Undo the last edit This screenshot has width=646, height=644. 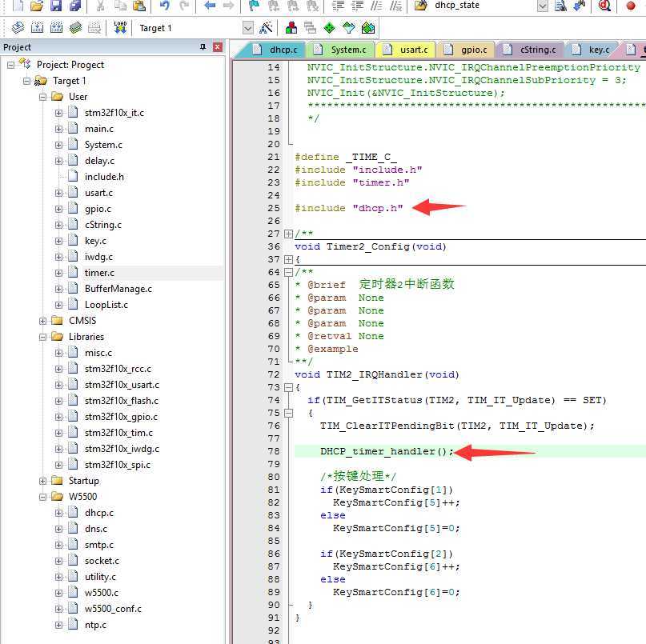coord(165,6)
